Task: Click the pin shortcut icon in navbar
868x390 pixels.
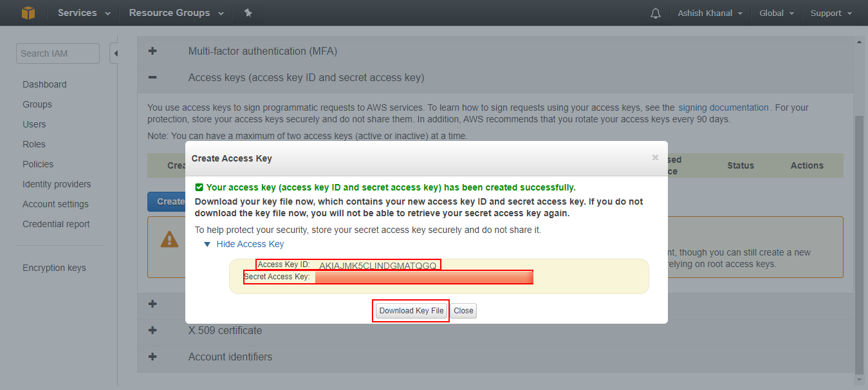Action: tap(248, 13)
